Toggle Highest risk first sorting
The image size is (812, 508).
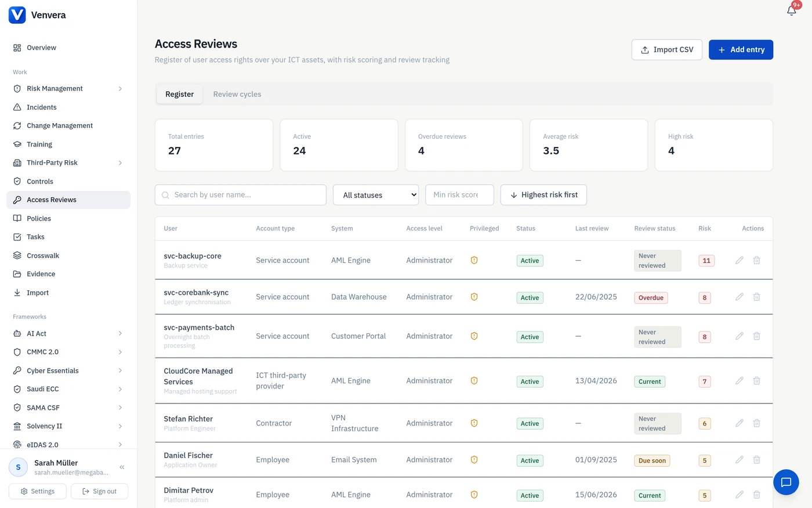tap(543, 195)
